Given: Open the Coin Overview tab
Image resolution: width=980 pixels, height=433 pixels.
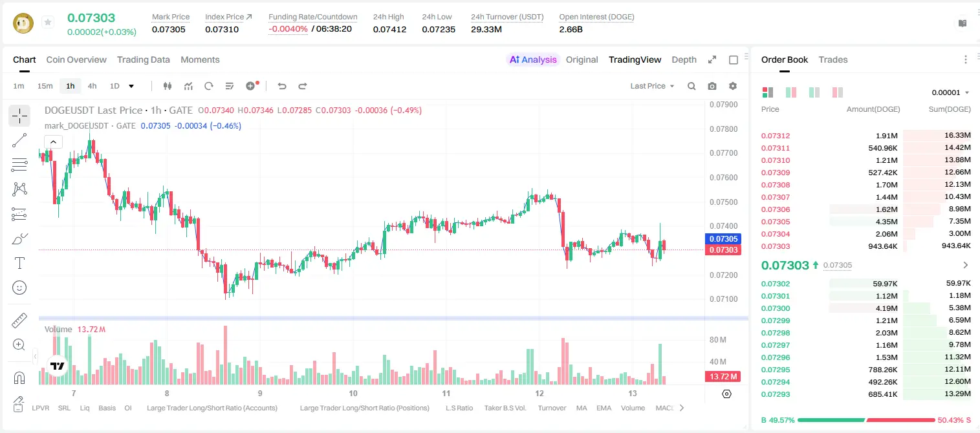Looking at the screenshot, I should pyautogui.click(x=76, y=59).
